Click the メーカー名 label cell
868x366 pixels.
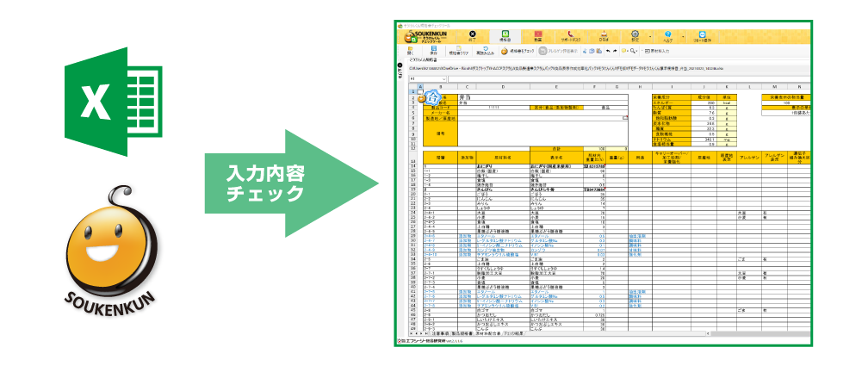(x=440, y=113)
